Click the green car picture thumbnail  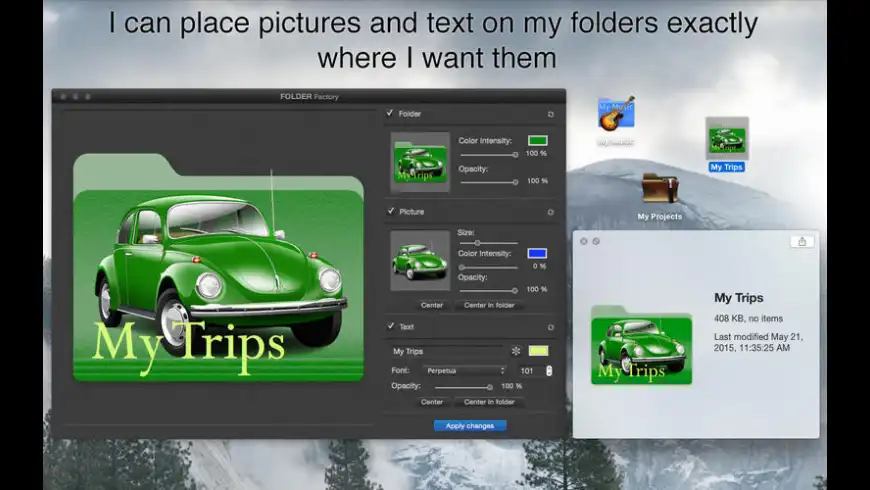(420, 260)
